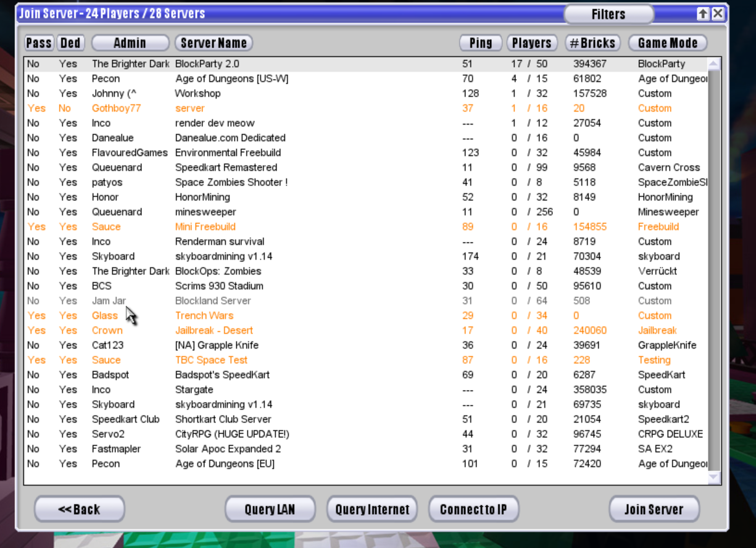The height and width of the screenshot is (548, 756).
Task: Select the server with admin Honor
Action: (366, 197)
